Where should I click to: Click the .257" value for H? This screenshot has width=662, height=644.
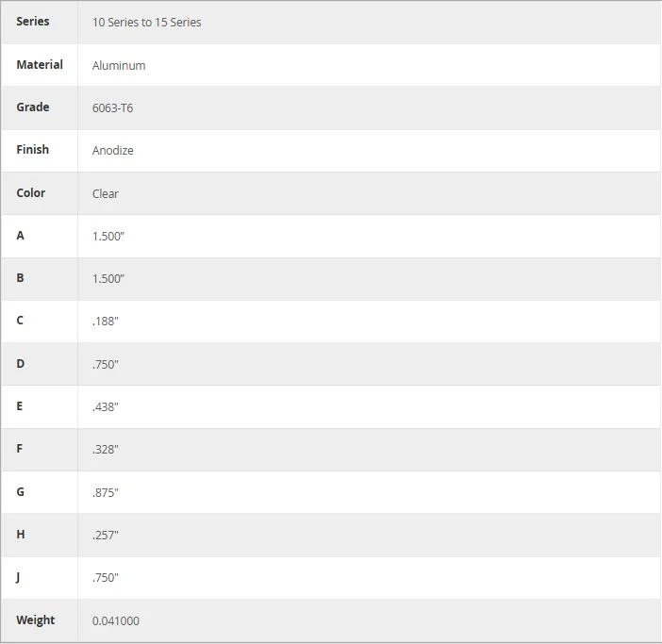(x=105, y=536)
